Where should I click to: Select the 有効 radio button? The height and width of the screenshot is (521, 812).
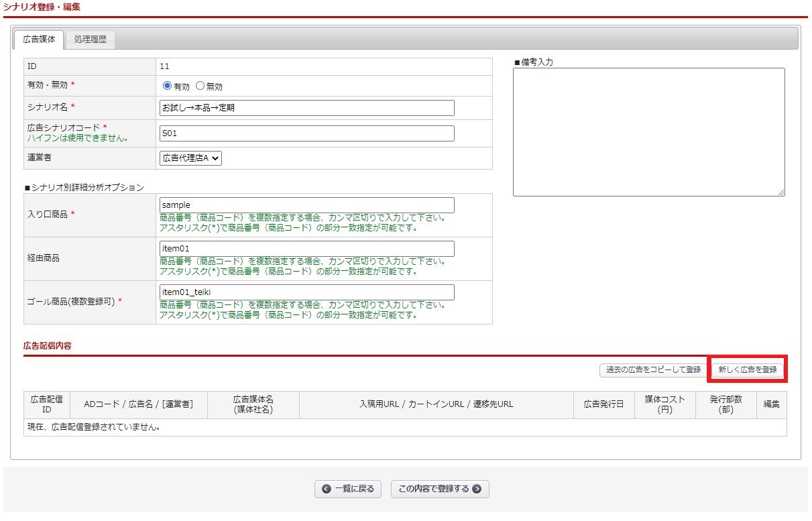(x=168, y=86)
